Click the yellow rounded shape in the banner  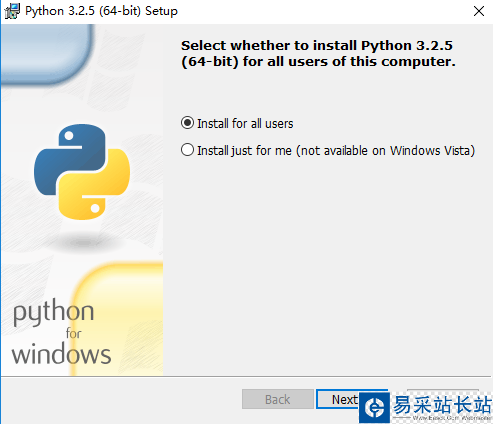tap(117, 319)
